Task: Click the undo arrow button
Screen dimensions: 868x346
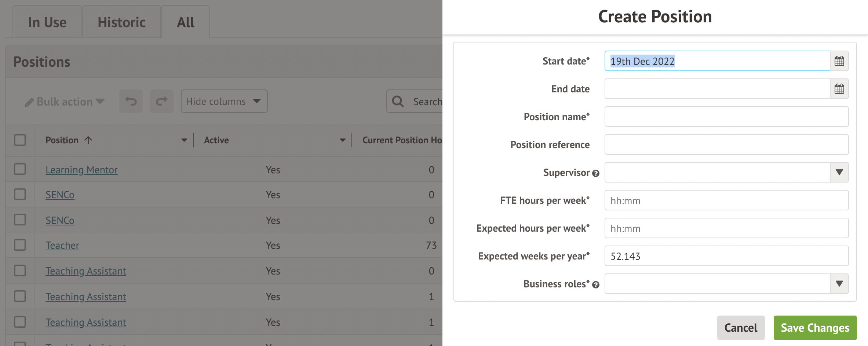Action: point(131,101)
